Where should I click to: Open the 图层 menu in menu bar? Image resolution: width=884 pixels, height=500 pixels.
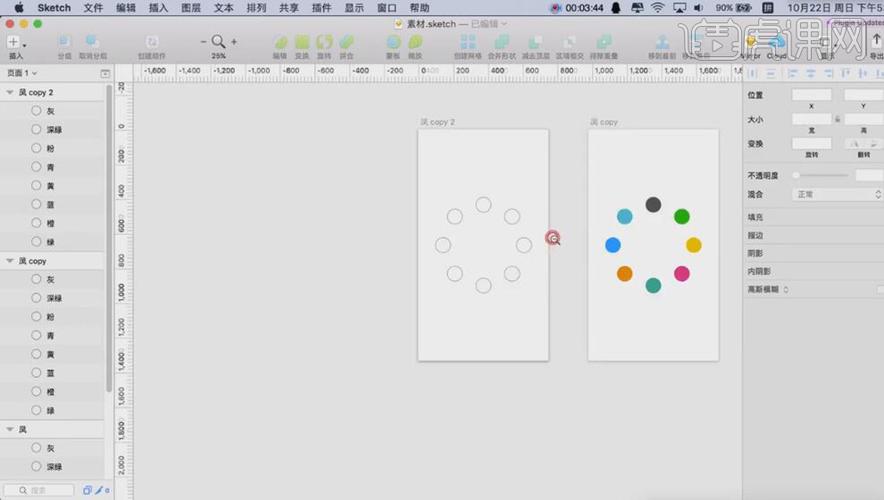pyautogui.click(x=191, y=7)
